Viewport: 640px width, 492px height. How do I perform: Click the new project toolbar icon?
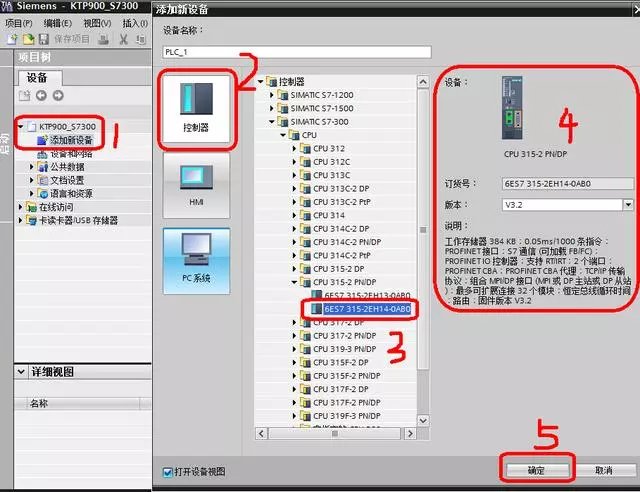(x=10, y=39)
